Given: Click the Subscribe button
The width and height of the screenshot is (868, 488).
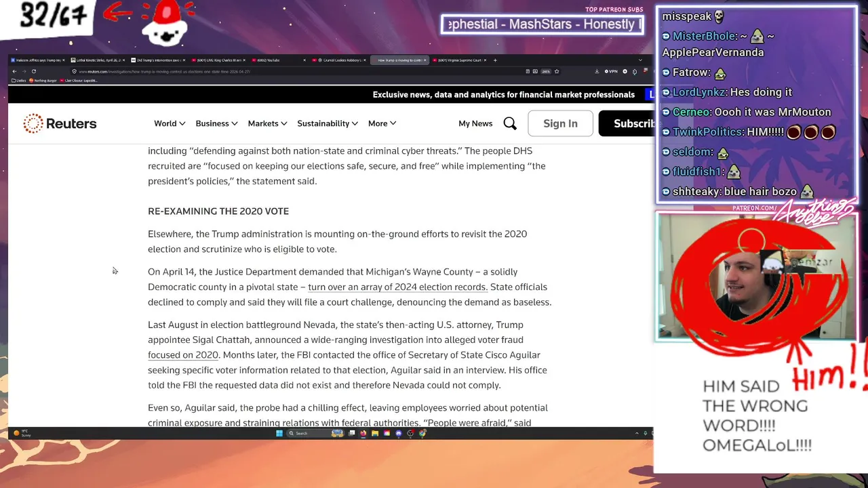Looking at the screenshot, I should (626, 123).
